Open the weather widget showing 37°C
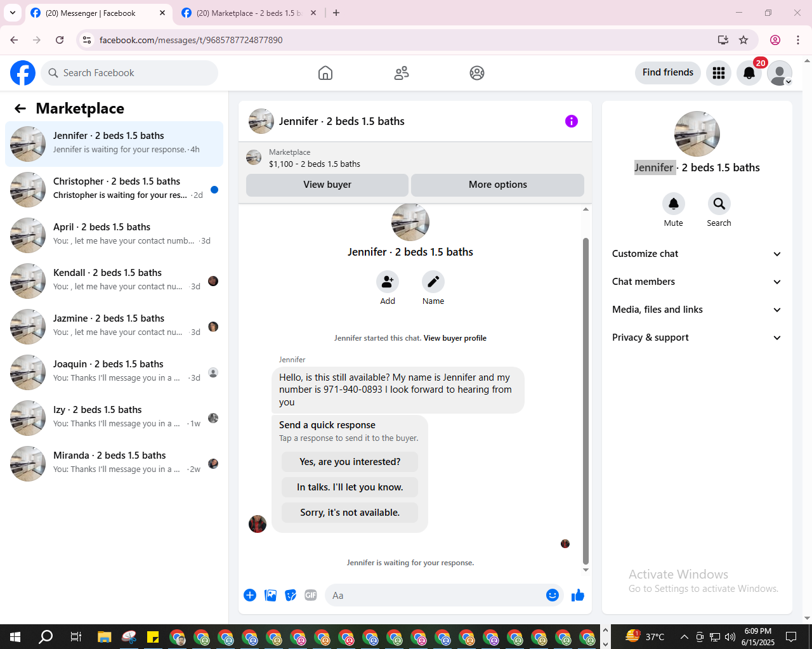 click(x=645, y=636)
